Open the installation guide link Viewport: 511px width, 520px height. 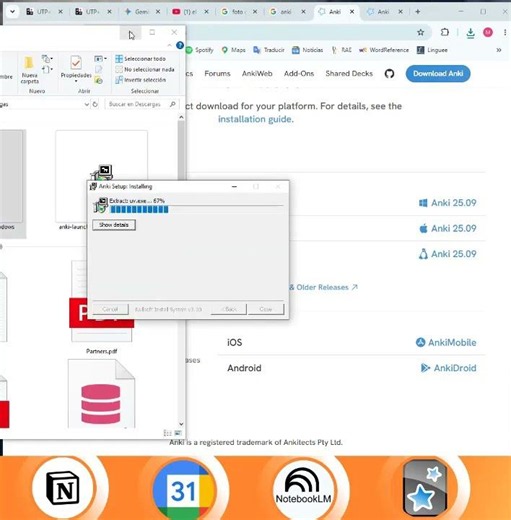256,119
